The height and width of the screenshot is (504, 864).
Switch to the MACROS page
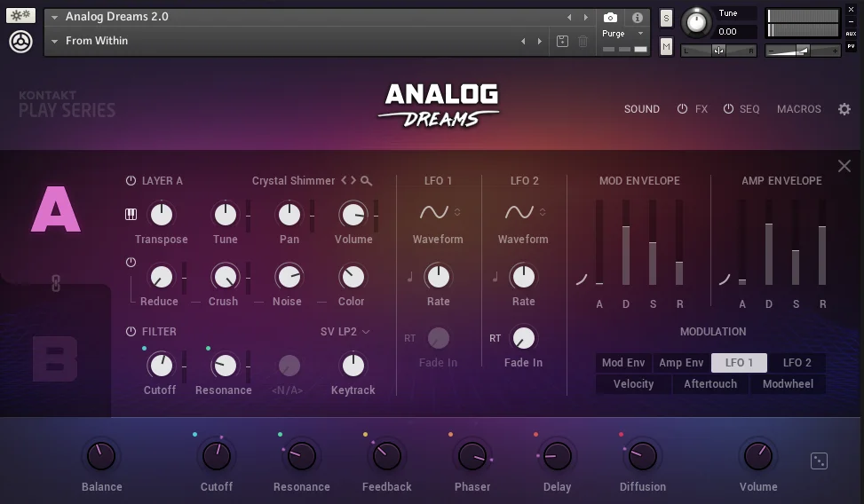click(x=799, y=109)
